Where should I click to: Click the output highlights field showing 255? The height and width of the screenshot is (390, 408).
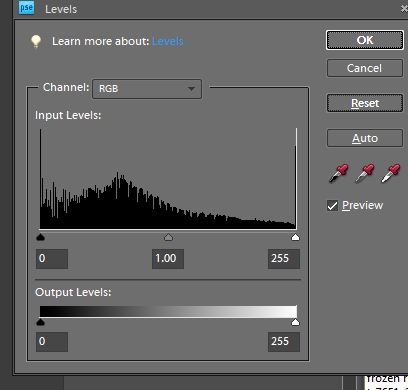(x=284, y=342)
